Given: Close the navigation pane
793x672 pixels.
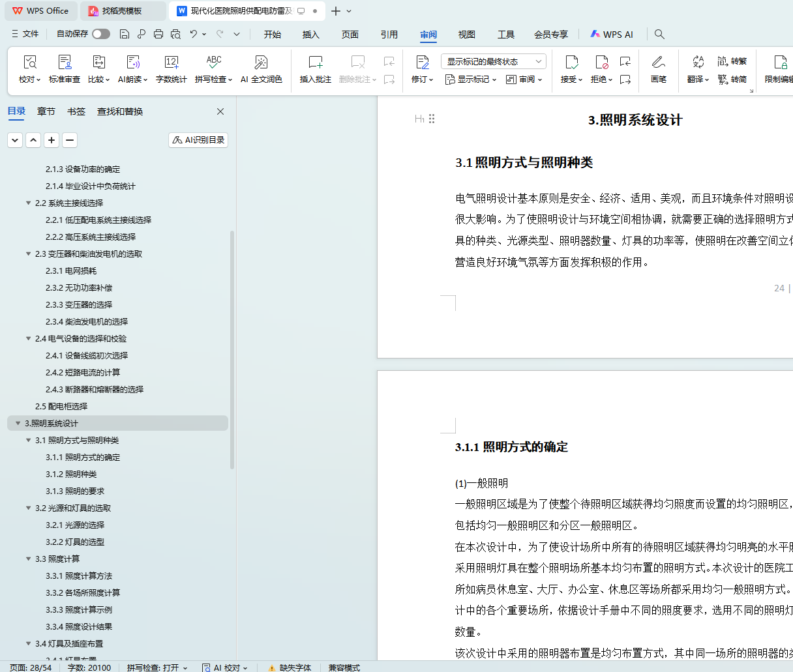Looking at the screenshot, I should click(x=220, y=111).
